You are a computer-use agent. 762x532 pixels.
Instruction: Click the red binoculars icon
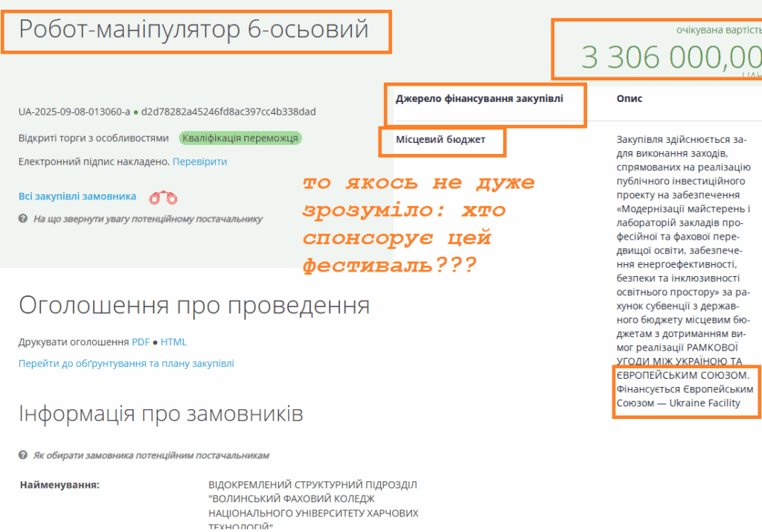164,197
